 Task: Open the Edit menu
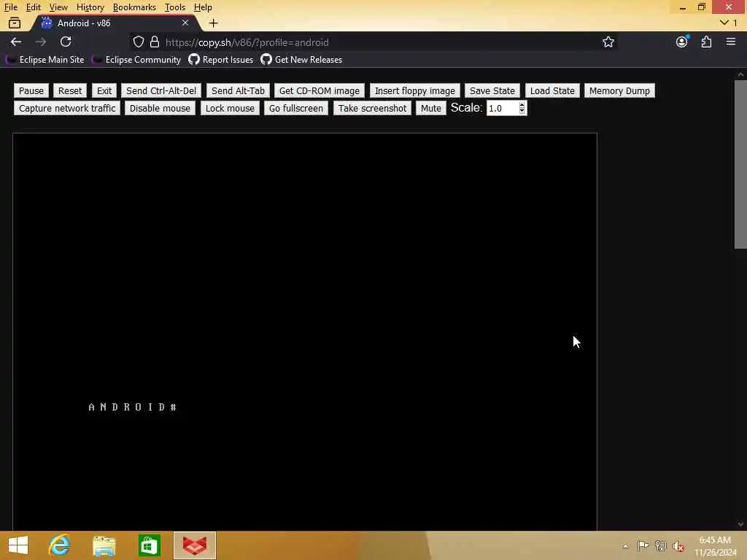coord(34,7)
